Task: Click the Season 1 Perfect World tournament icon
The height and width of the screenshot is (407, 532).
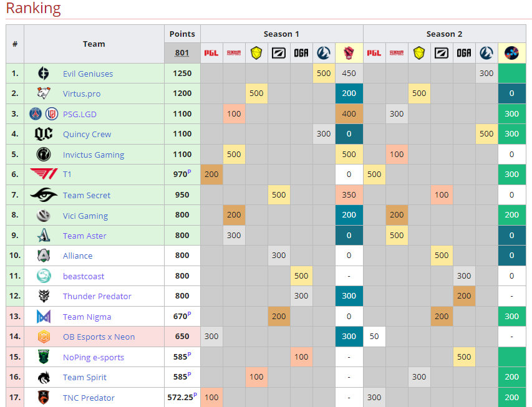Action: (x=234, y=53)
